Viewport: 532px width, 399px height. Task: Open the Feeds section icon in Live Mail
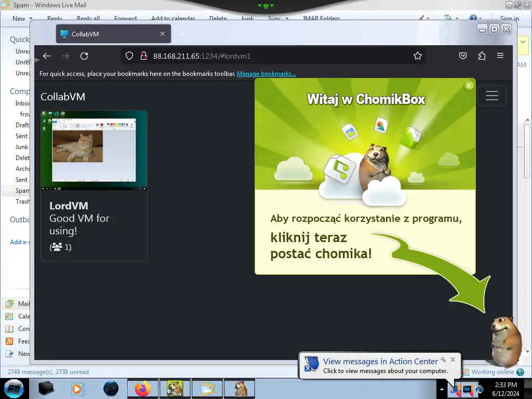(x=9, y=341)
